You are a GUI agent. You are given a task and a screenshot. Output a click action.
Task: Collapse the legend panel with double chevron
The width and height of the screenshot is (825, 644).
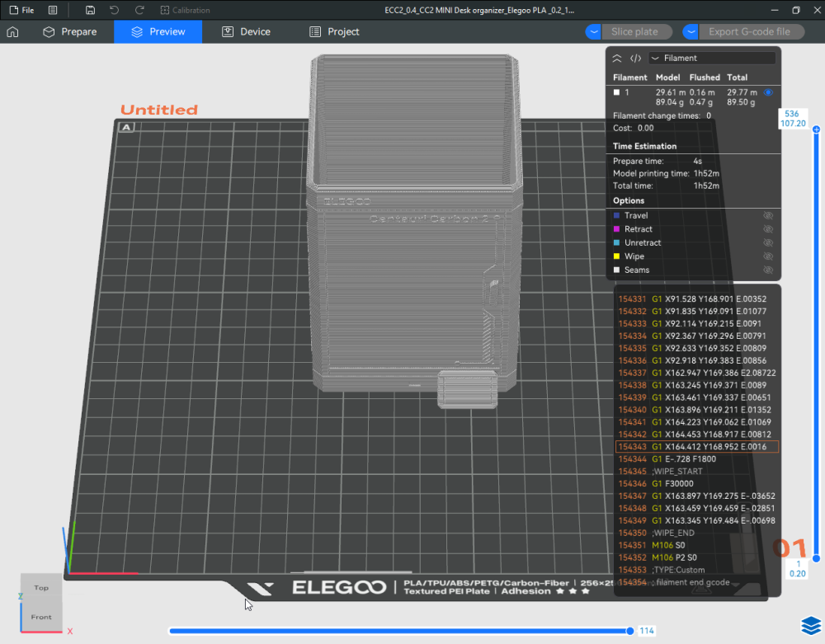(617, 59)
